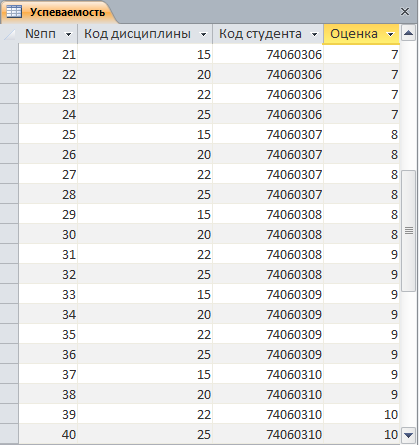This screenshot has width=420, height=445.
Task: Click Код студента cell in row 25
Action: 268,134
